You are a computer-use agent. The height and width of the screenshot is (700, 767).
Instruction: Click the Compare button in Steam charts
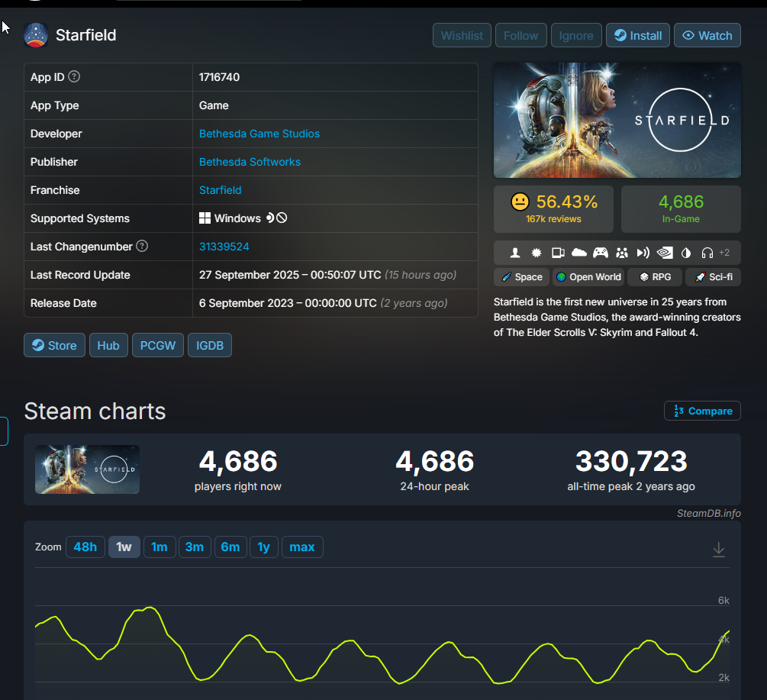[702, 411]
